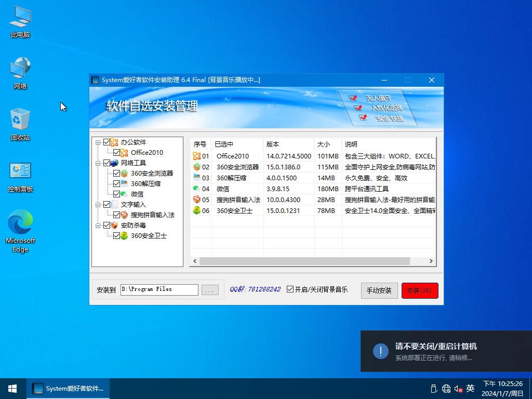Open the 此电脑 desktop icon
532x399 pixels.
coord(20,22)
